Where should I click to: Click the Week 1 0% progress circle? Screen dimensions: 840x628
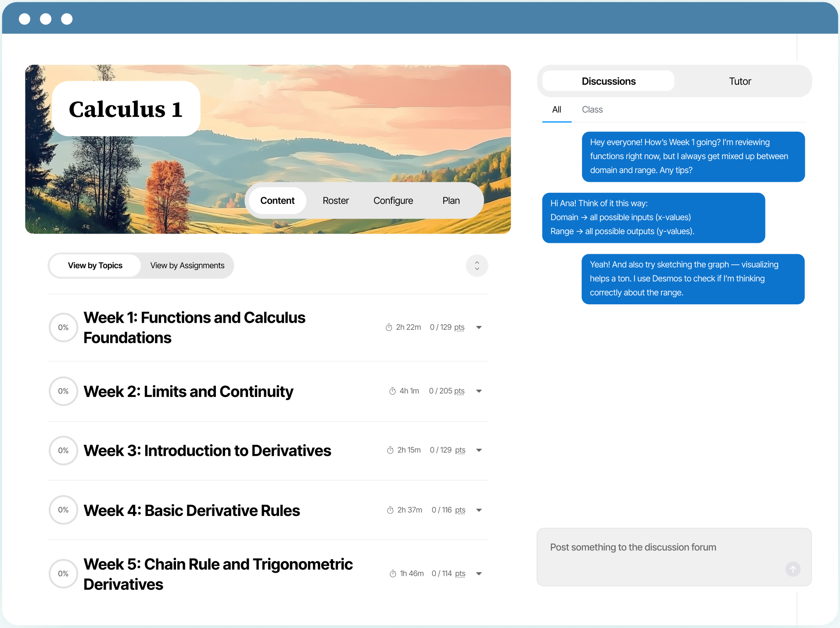pyautogui.click(x=64, y=328)
